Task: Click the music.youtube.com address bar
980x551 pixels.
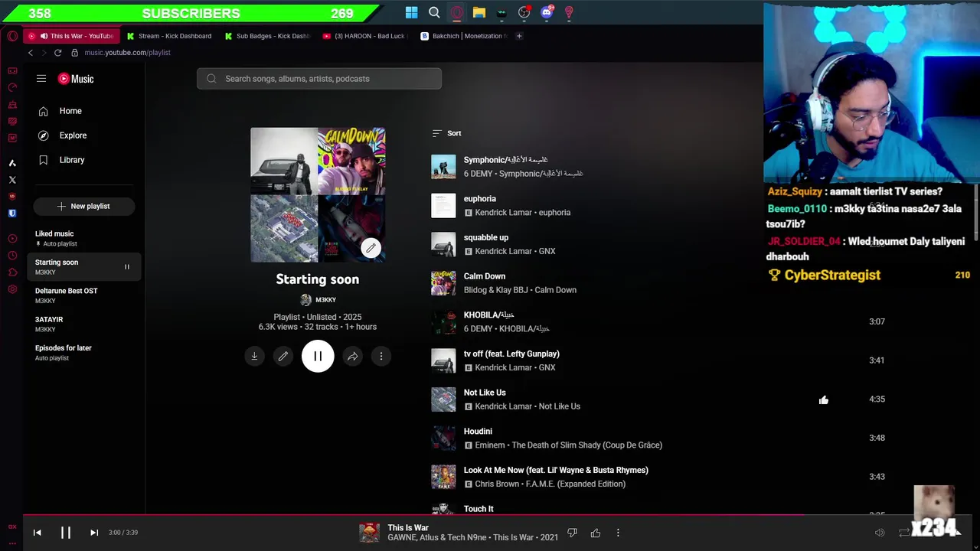Action: pos(127,53)
